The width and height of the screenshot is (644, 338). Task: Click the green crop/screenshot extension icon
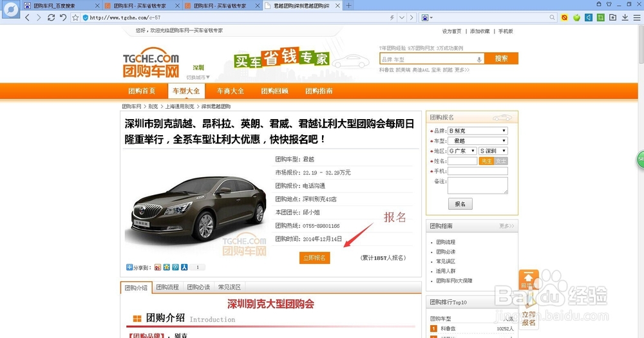pos(600,17)
